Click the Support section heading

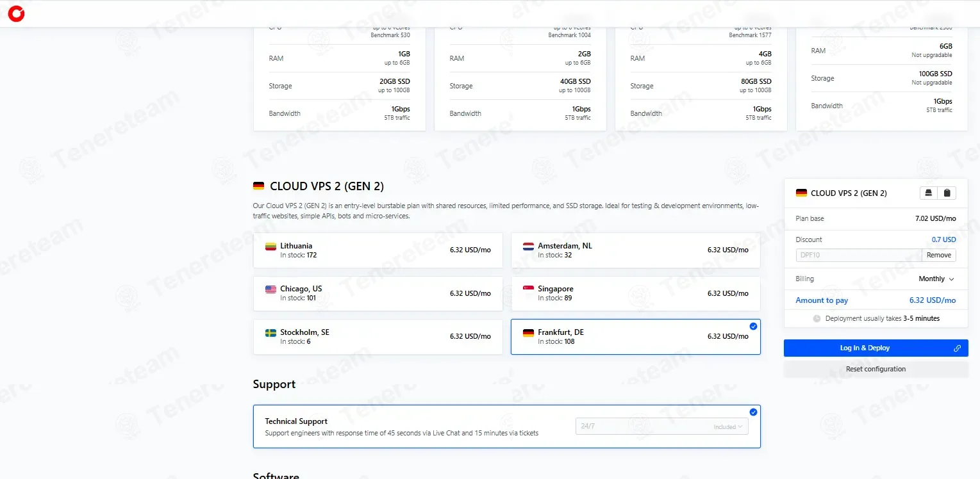coord(274,384)
